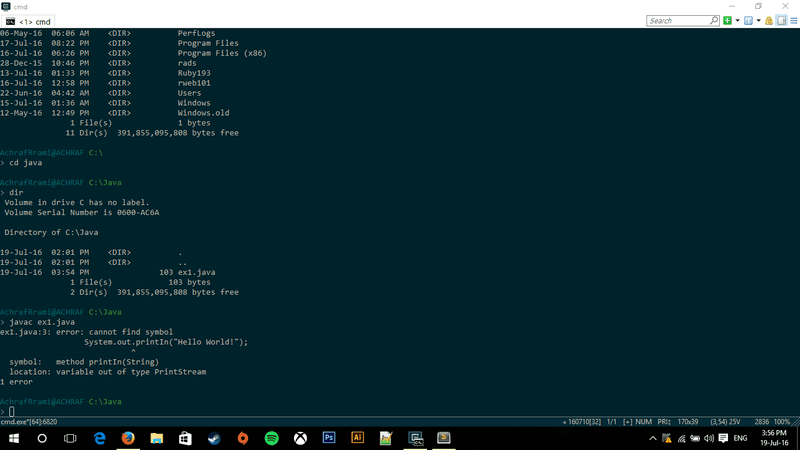Open the Windows Store taskbar icon
The height and width of the screenshot is (450, 800).
[x=185, y=438]
